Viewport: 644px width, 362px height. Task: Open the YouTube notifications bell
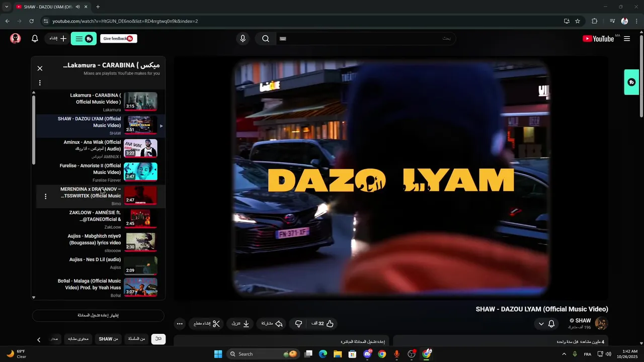[35, 39]
